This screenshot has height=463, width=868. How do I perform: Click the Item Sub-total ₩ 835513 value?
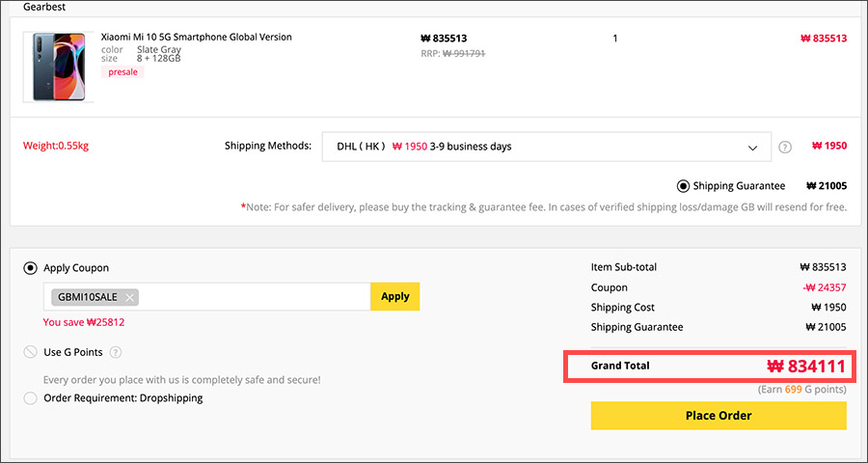tap(824, 267)
